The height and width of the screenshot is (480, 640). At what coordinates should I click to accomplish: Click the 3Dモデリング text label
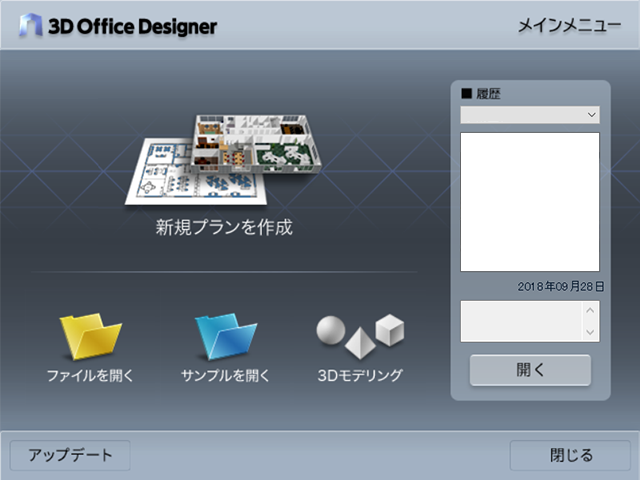(360, 376)
